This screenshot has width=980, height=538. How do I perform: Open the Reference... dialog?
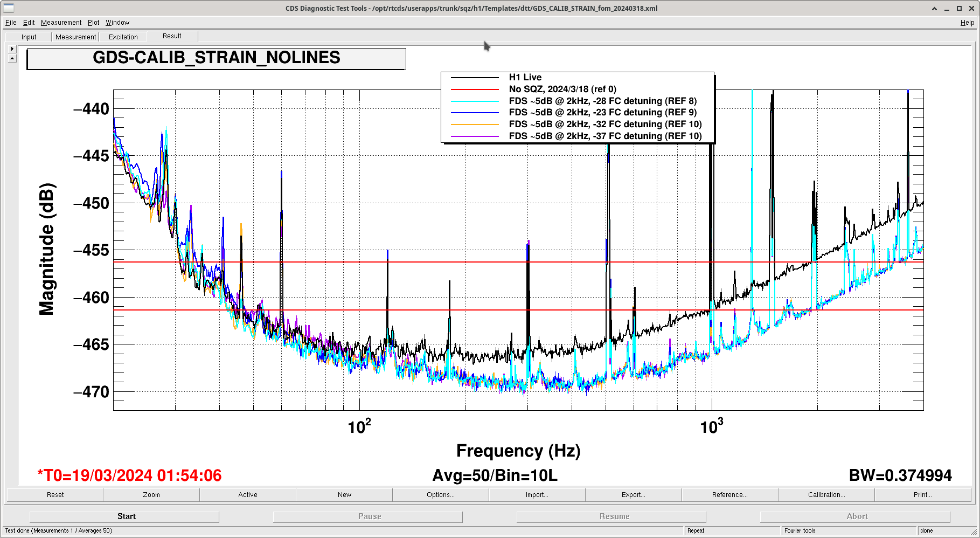pyautogui.click(x=729, y=495)
